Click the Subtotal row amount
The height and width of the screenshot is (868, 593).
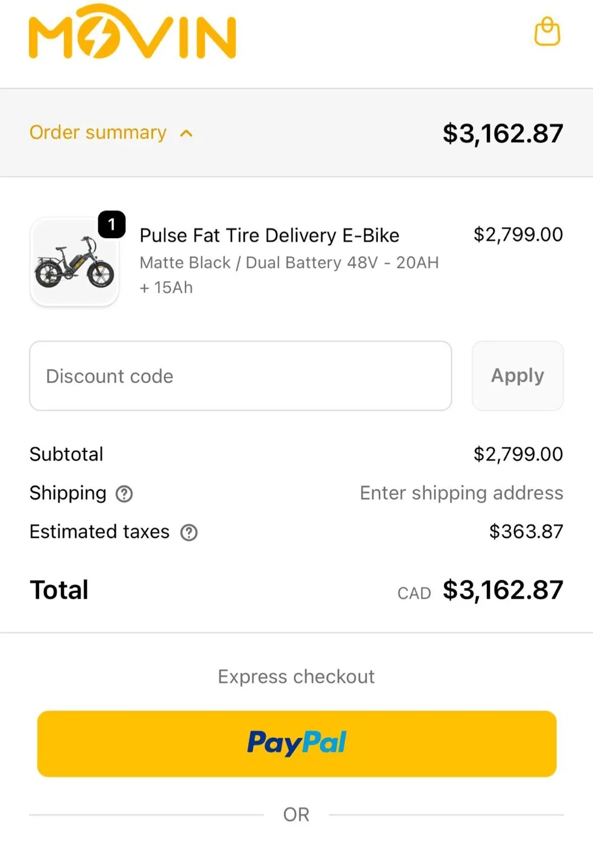pos(518,454)
